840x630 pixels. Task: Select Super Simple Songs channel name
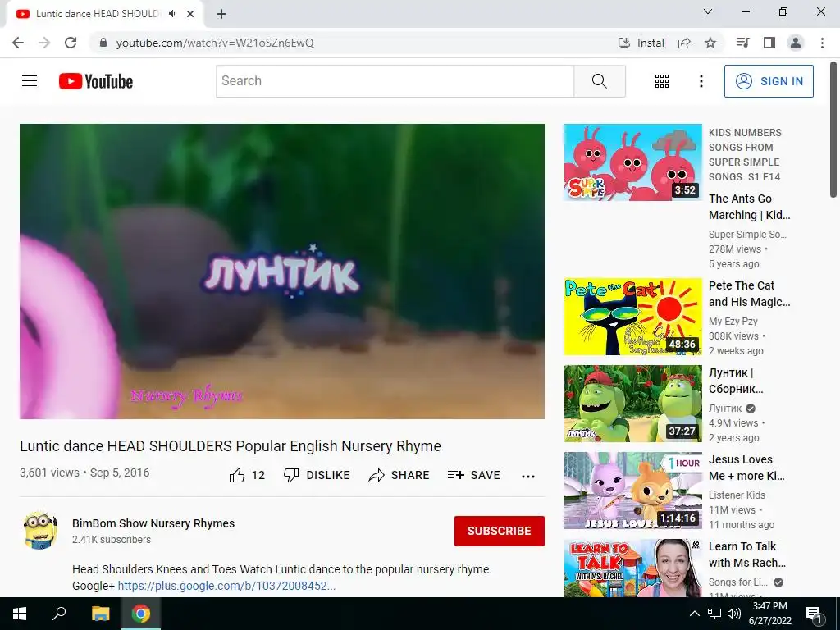[x=747, y=234]
